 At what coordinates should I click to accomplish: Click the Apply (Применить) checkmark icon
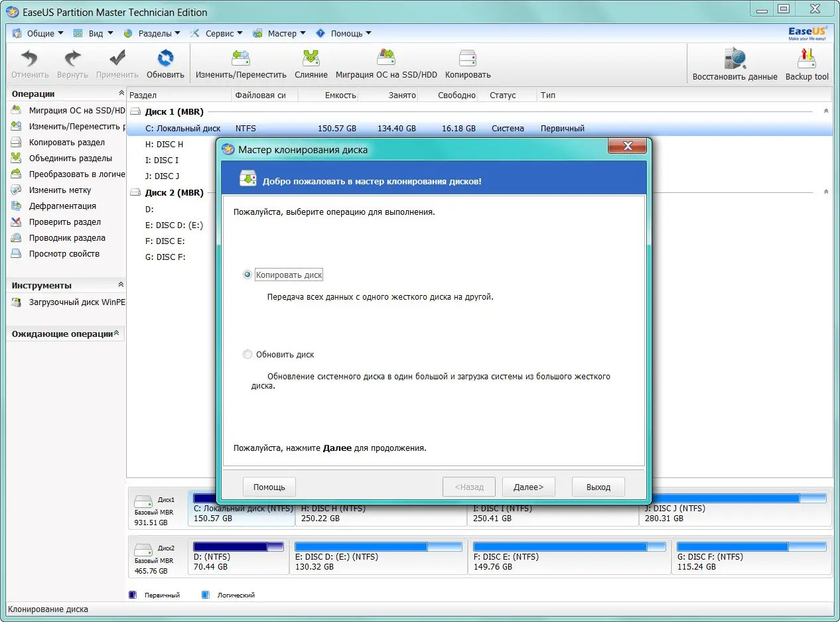pos(117,58)
